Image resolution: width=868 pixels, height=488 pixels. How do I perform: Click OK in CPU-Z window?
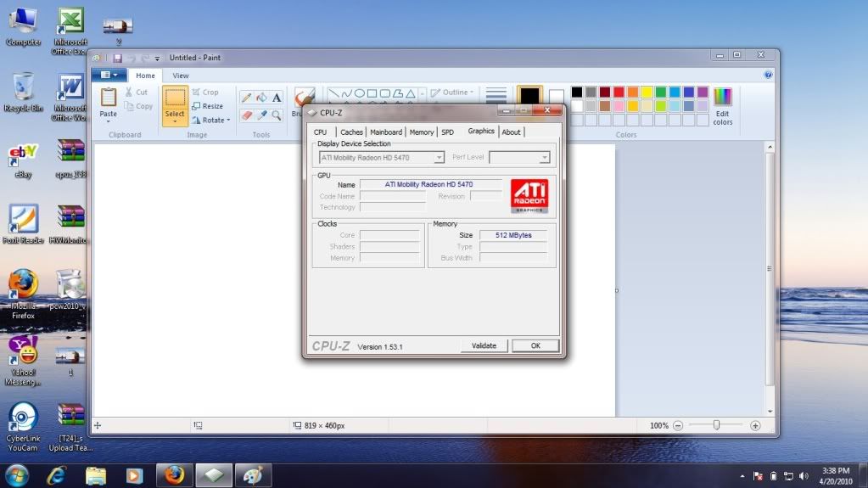coord(535,345)
